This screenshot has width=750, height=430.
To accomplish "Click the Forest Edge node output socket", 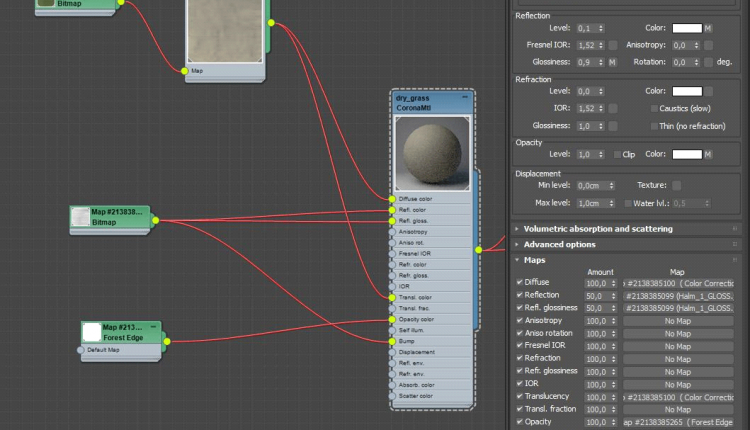I will [x=167, y=341].
